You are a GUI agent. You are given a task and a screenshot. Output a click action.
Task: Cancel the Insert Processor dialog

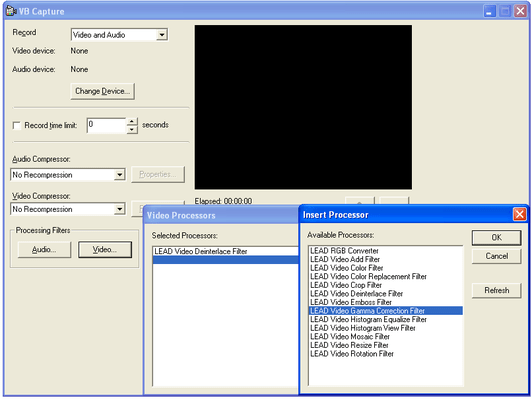(x=496, y=256)
